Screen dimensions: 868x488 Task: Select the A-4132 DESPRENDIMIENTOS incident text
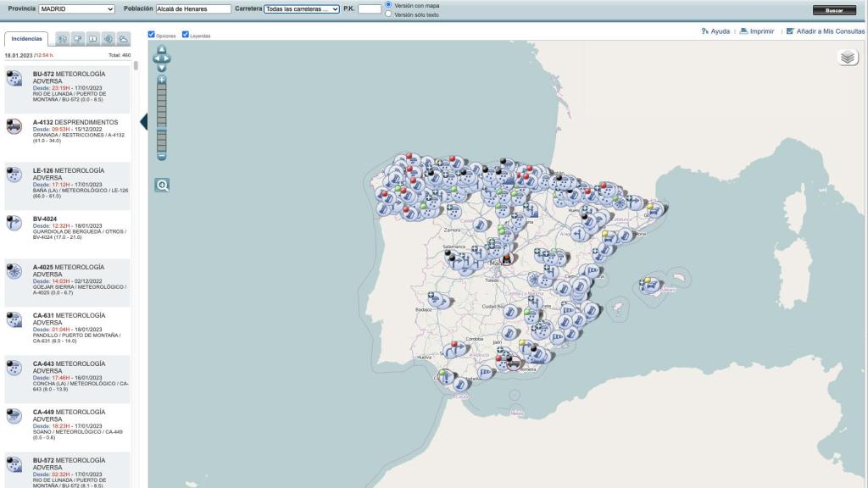pyautogui.click(x=75, y=122)
